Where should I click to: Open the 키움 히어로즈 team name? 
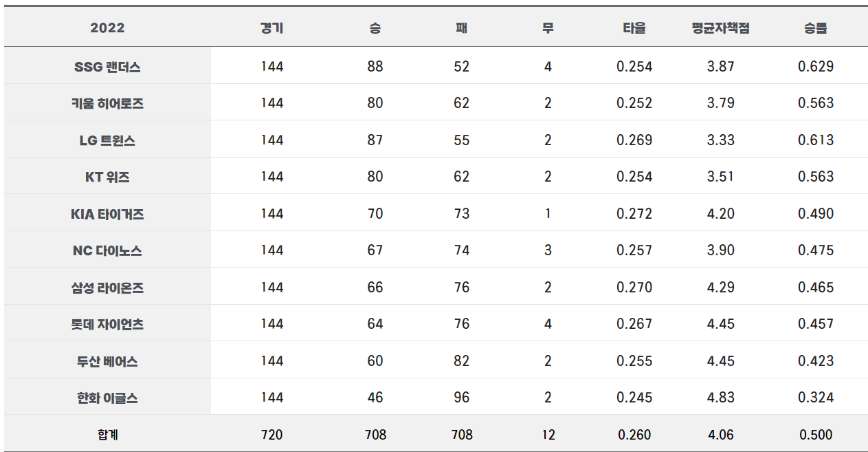coord(107,104)
